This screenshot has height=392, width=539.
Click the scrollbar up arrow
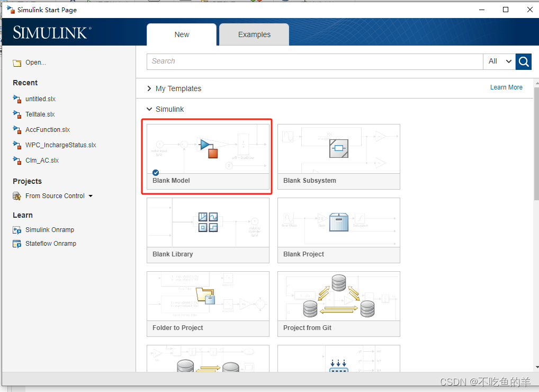(x=536, y=84)
